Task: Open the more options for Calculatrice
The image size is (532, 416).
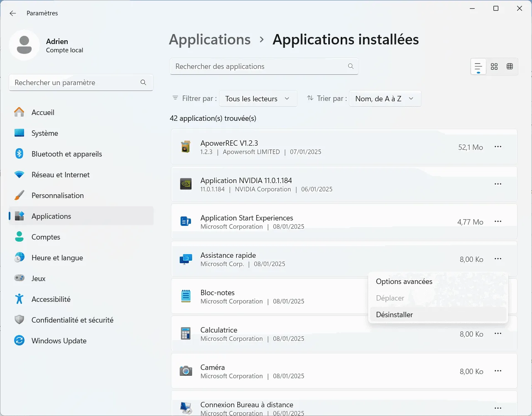Action: tap(498, 333)
